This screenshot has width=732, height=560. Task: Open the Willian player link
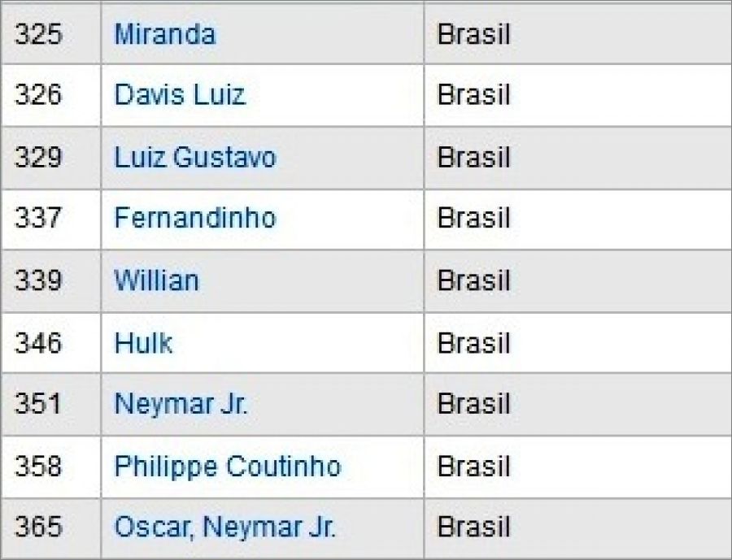[157, 280]
